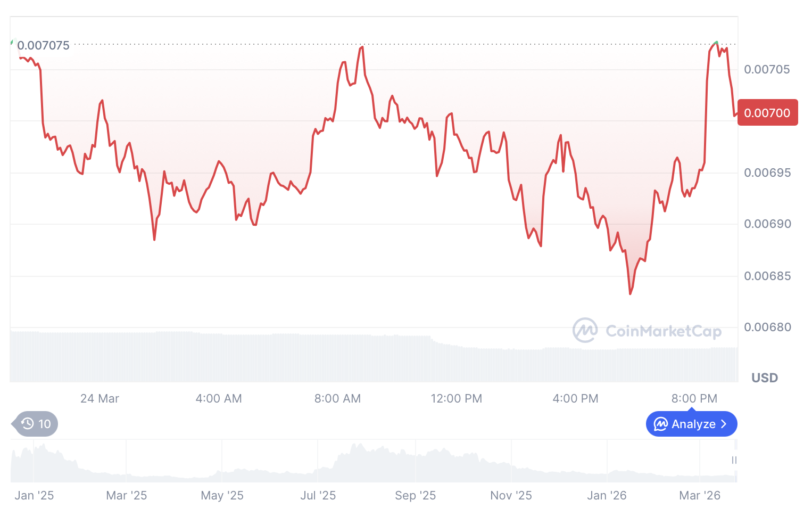
Task: Click the Analyze chat bubble icon
Action: [660, 424]
